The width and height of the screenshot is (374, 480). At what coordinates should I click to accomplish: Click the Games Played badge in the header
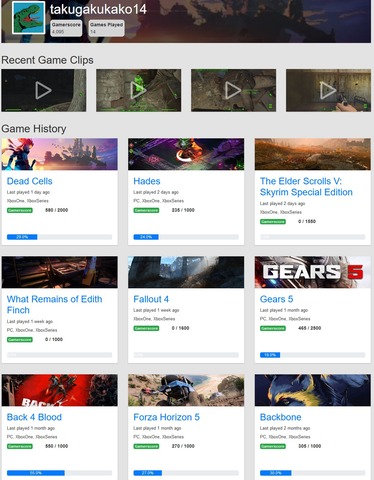pos(107,28)
